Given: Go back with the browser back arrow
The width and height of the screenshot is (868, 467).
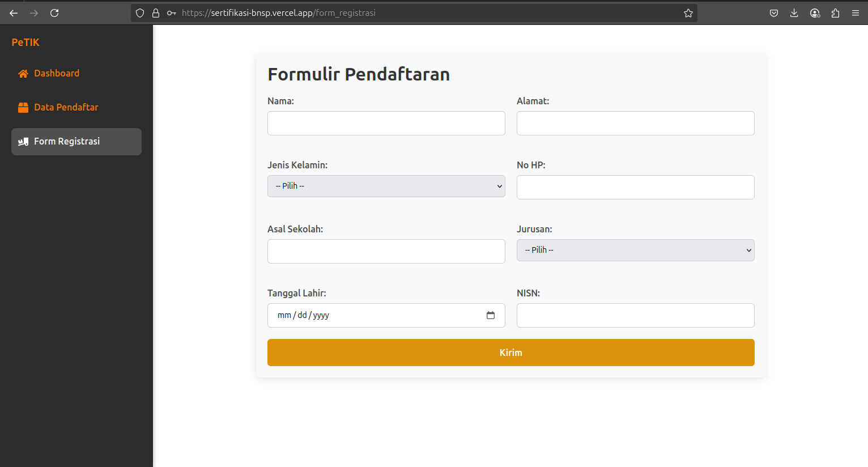Looking at the screenshot, I should click(14, 13).
